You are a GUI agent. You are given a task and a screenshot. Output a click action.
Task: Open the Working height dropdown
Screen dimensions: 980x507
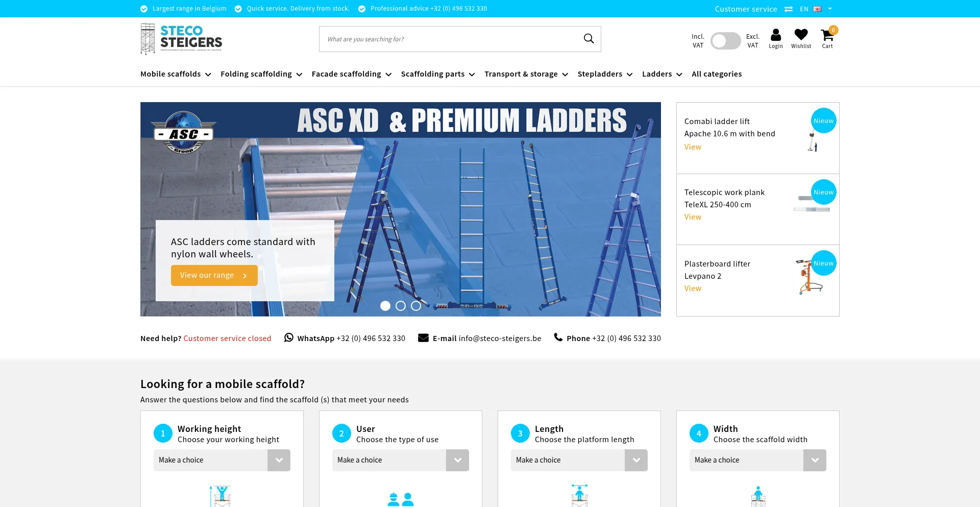coord(222,460)
